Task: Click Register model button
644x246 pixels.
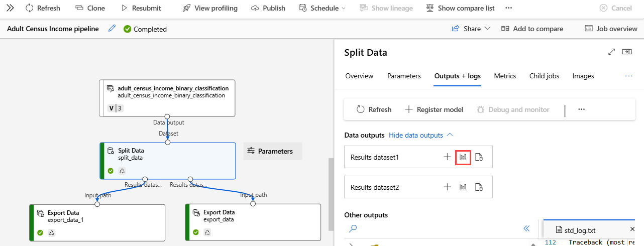Action: click(434, 109)
